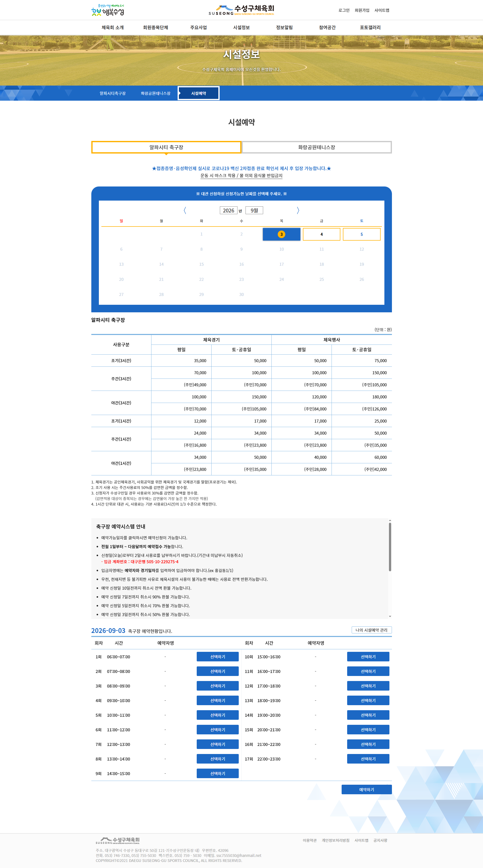
Task: Open 시설정보 menu
Action: (242, 28)
